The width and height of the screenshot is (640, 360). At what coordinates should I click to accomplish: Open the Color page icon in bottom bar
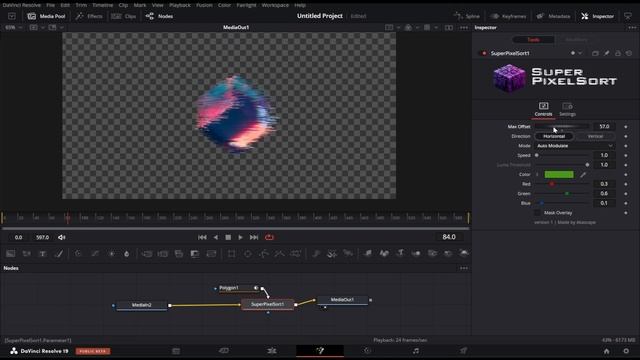click(367, 351)
